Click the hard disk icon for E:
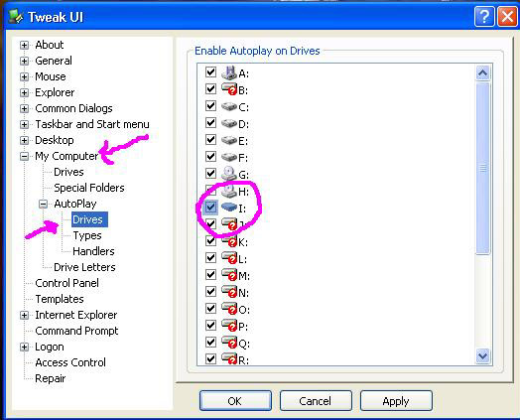 pos(229,140)
